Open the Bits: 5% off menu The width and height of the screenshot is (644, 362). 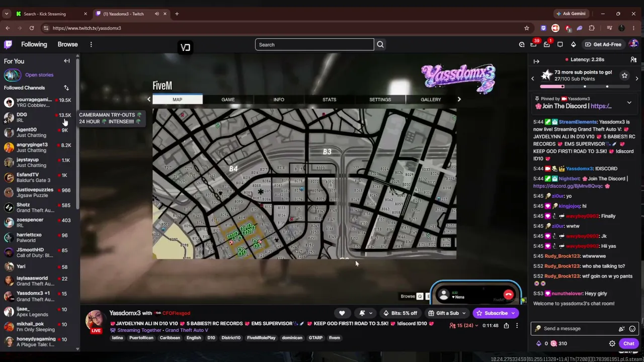point(399,313)
